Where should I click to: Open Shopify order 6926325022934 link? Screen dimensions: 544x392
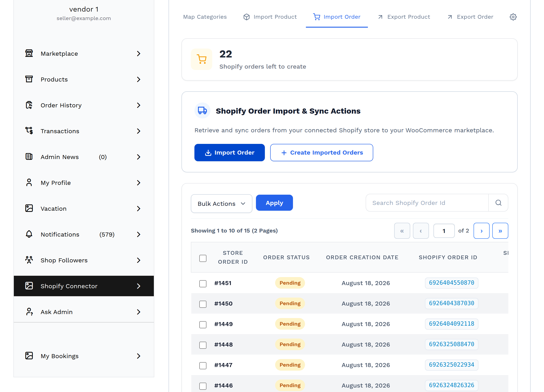(x=452, y=365)
